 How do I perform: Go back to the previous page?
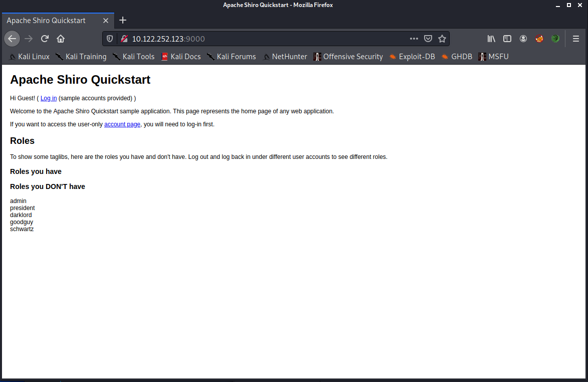[x=12, y=39]
